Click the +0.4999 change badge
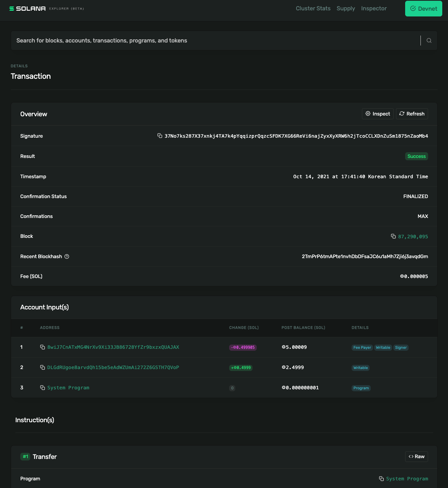448x488 pixels. click(241, 368)
